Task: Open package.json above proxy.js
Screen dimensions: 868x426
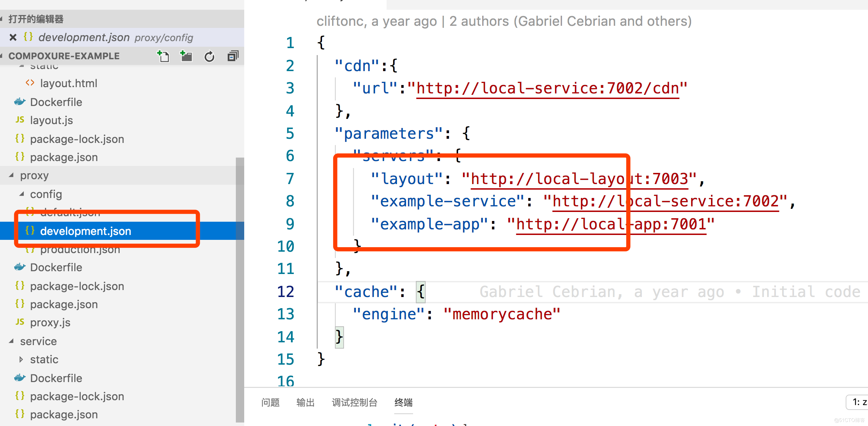Action: click(64, 304)
